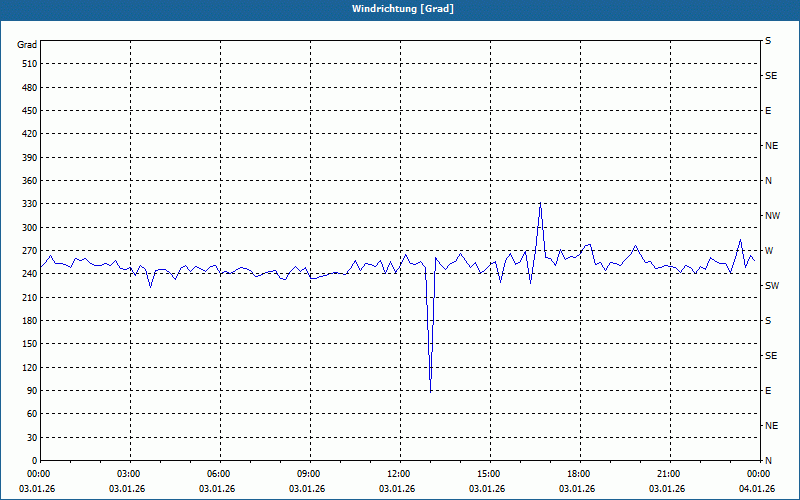
Task: Select the 00:00 label above 04.01.26
Action: [758, 474]
